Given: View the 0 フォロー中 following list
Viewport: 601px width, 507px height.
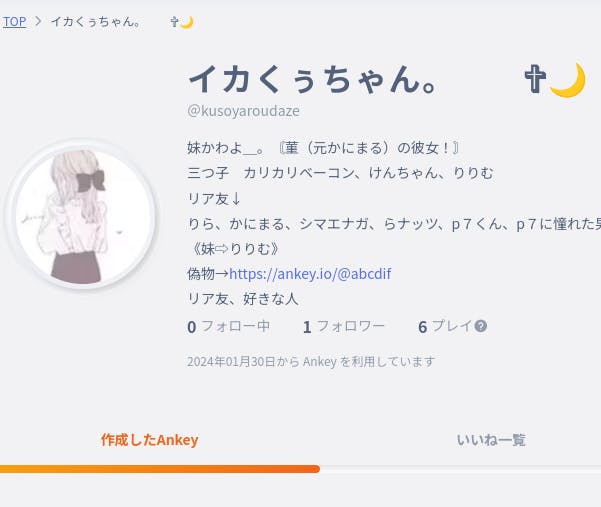Looking at the screenshot, I should tap(229, 327).
